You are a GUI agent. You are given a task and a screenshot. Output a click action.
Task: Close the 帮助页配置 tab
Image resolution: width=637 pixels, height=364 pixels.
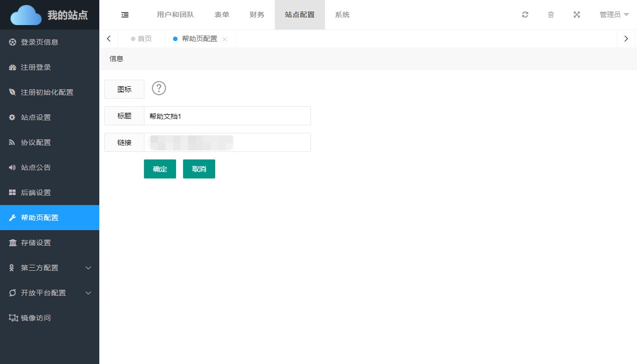coord(225,39)
